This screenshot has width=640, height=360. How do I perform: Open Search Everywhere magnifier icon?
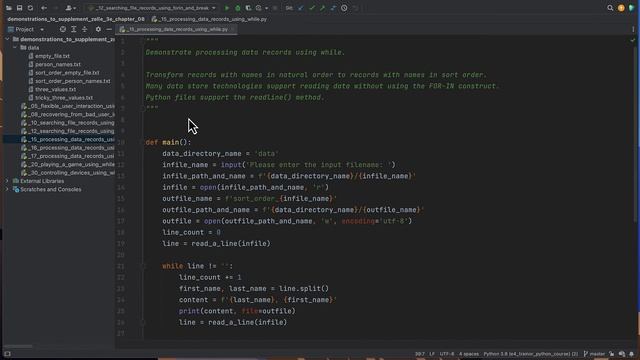tap(610, 8)
